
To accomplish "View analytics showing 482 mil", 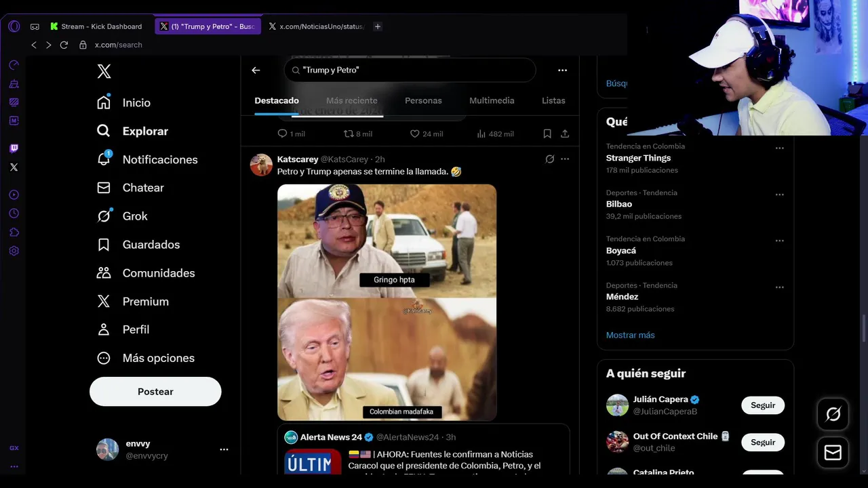I will [495, 134].
